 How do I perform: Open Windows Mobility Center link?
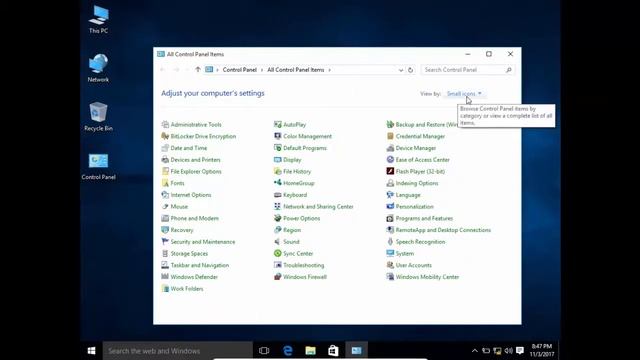tap(427, 277)
